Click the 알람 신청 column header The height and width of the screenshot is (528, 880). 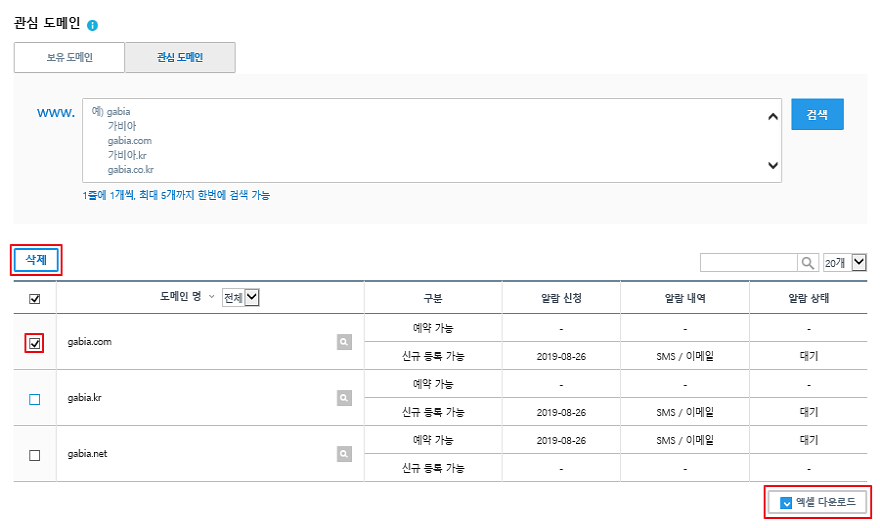[x=561, y=298]
